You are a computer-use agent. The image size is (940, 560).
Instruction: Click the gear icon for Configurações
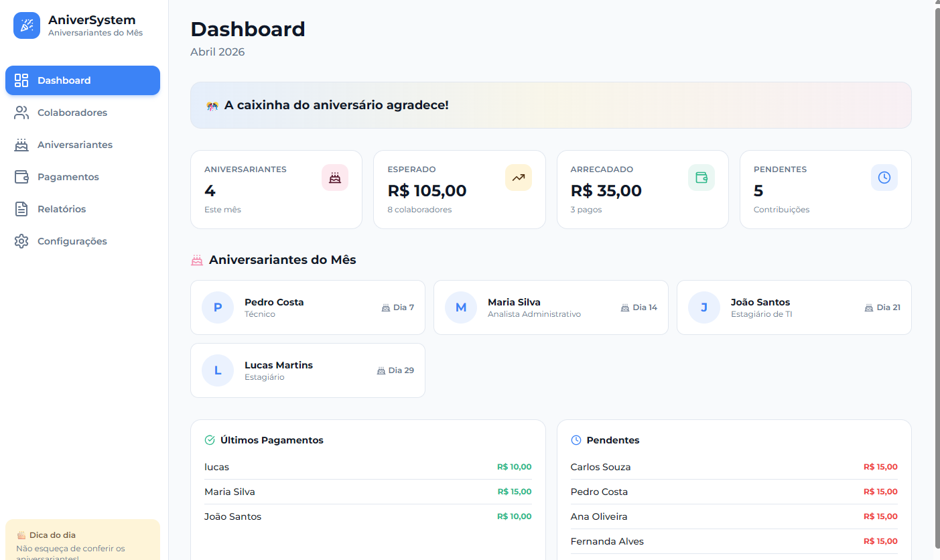21,241
